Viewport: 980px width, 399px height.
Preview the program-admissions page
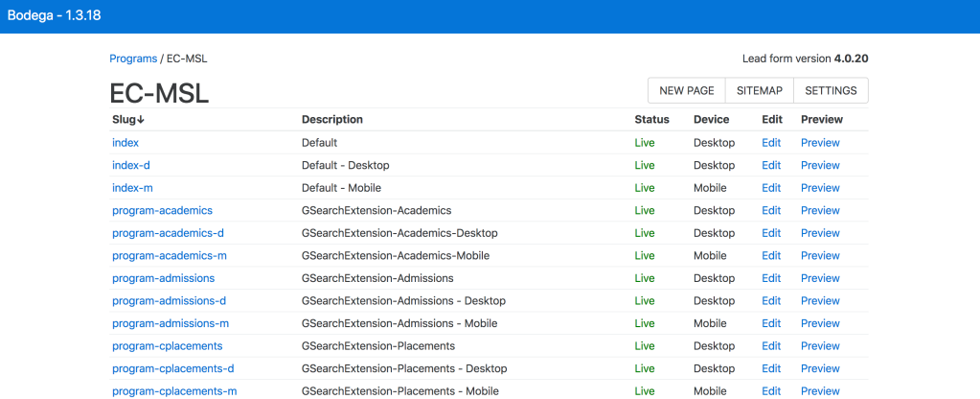tap(820, 278)
